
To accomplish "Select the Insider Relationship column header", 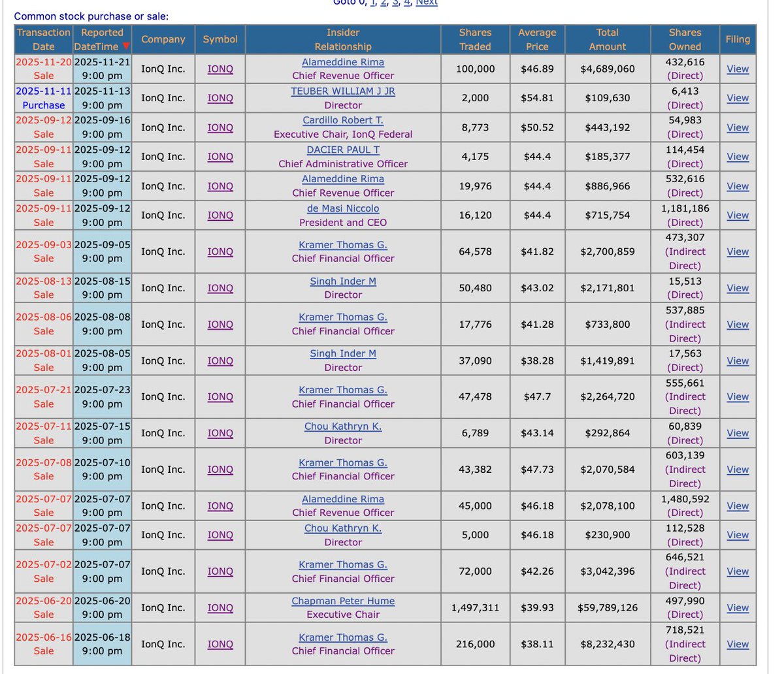I will [343, 39].
